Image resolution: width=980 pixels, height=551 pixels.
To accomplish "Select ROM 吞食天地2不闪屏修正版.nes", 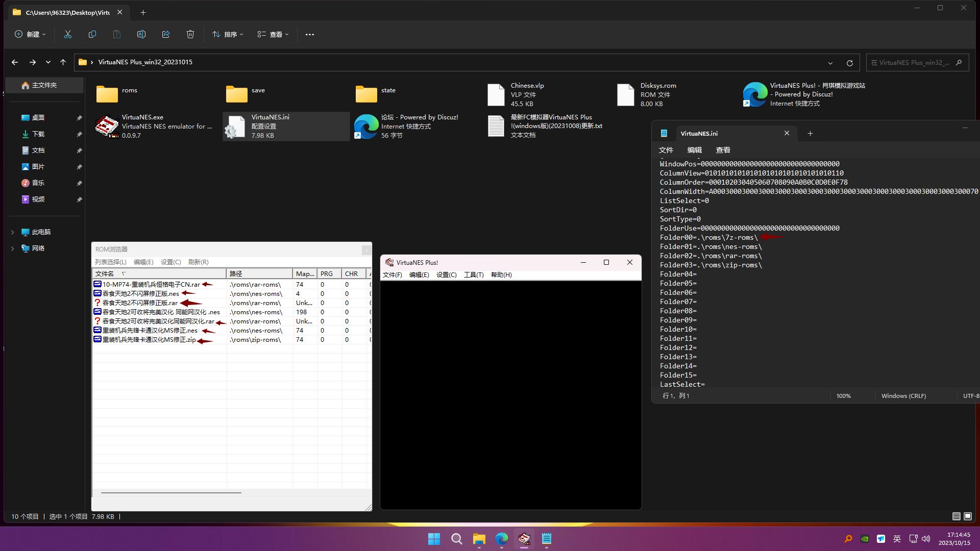I will pos(141,294).
